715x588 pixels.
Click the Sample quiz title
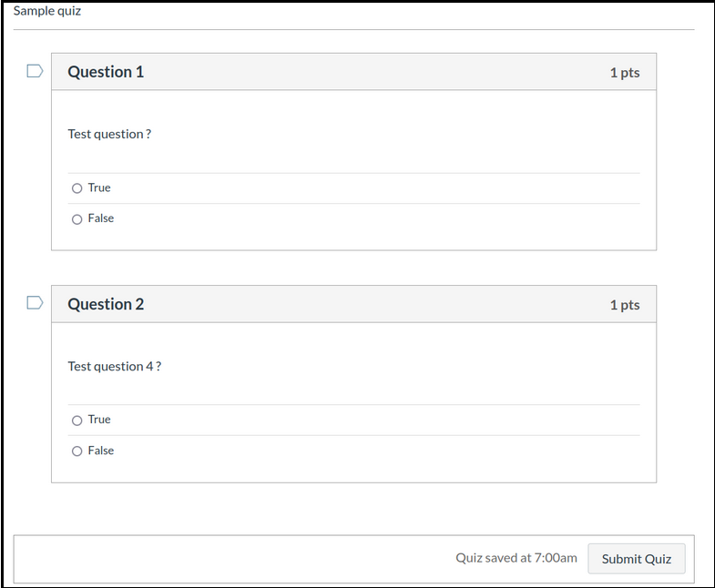pyautogui.click(x=46, y=11)
